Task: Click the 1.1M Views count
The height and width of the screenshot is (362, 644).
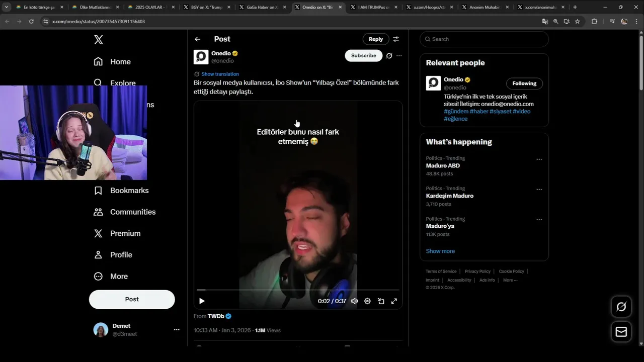Action: coord(268,330)
